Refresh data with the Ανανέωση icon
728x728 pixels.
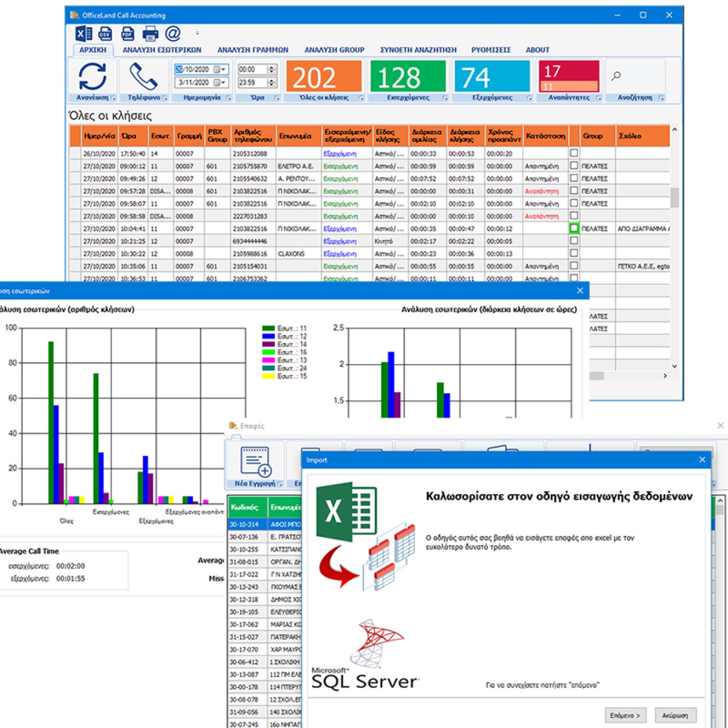[93, 76]
